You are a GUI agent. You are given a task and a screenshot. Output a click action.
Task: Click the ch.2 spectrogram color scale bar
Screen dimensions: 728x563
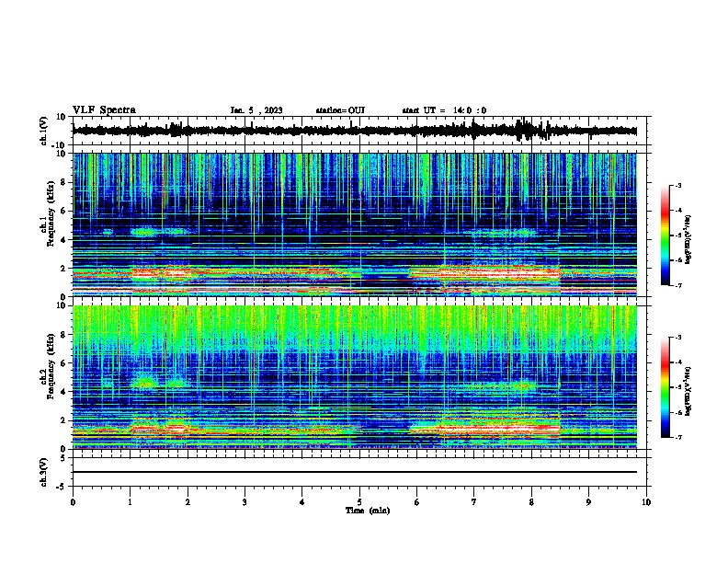point(665,387)
